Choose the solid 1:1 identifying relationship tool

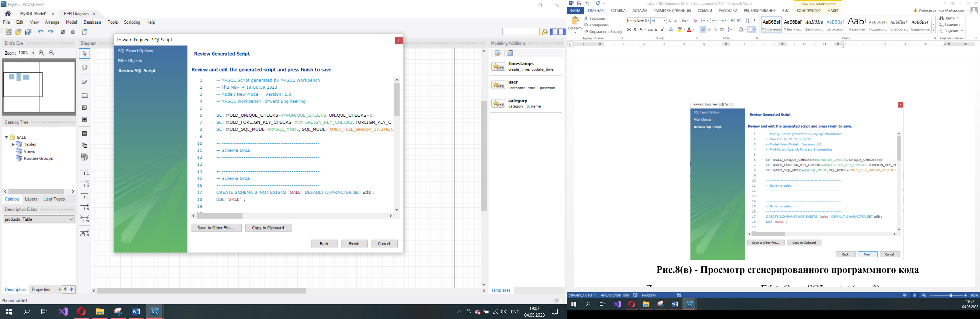point(85,196)
